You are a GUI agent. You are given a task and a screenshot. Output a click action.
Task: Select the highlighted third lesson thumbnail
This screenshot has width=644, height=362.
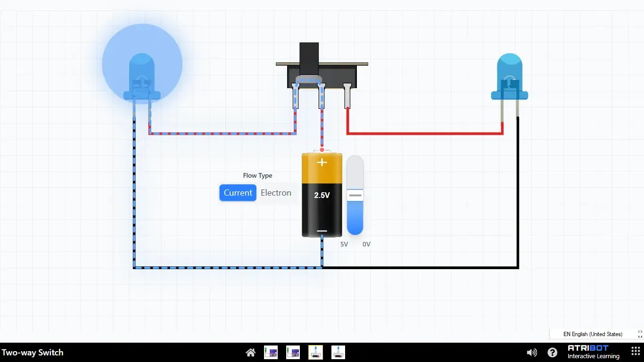[x=315, y=353]
